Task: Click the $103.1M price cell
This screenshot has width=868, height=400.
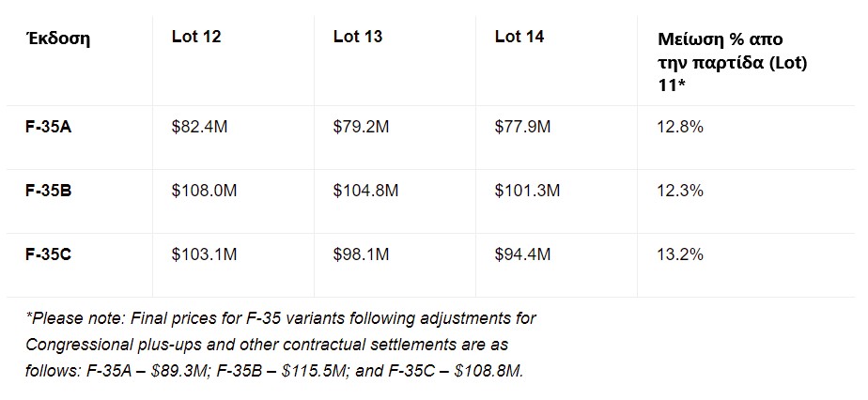Action: pos(203,254)
